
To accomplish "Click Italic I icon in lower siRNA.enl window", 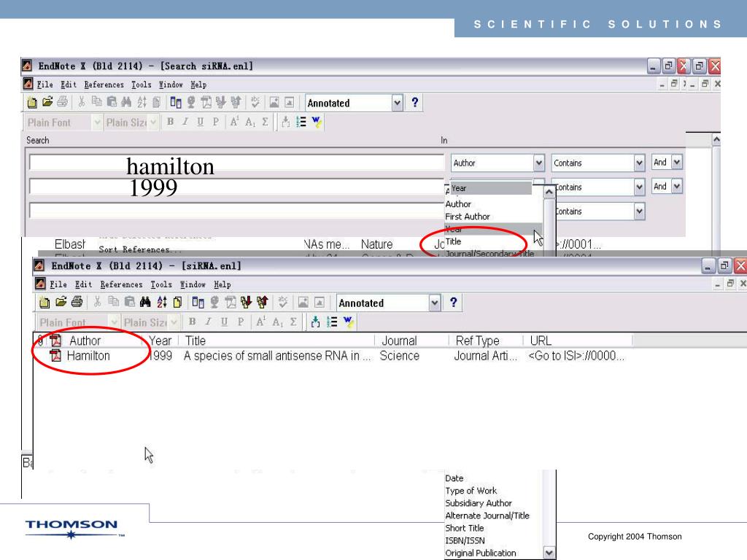I will click(x=208, y=322).
